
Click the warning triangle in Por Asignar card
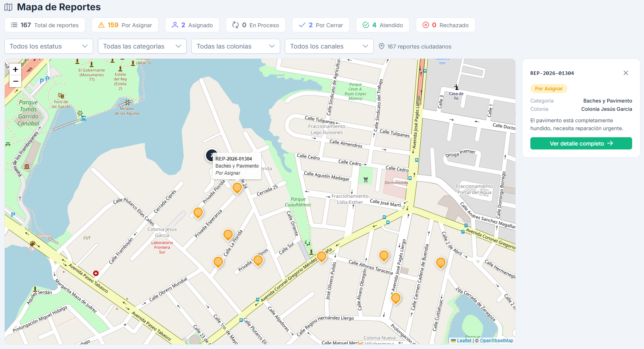[x=101, y=25]
